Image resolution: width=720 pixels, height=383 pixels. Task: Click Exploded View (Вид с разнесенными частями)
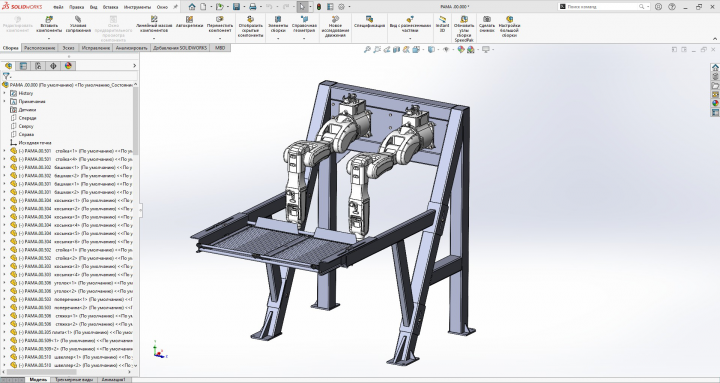point(410,25)
